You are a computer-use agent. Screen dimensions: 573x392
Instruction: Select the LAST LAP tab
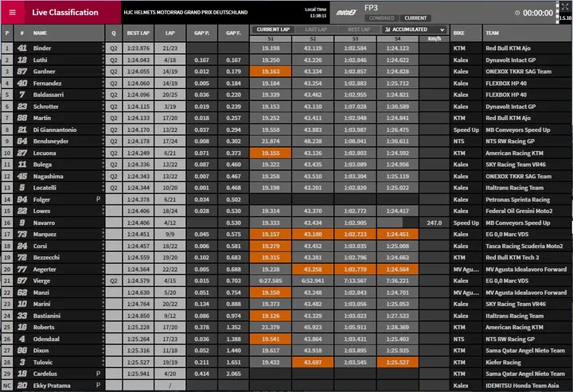[316, 29]
